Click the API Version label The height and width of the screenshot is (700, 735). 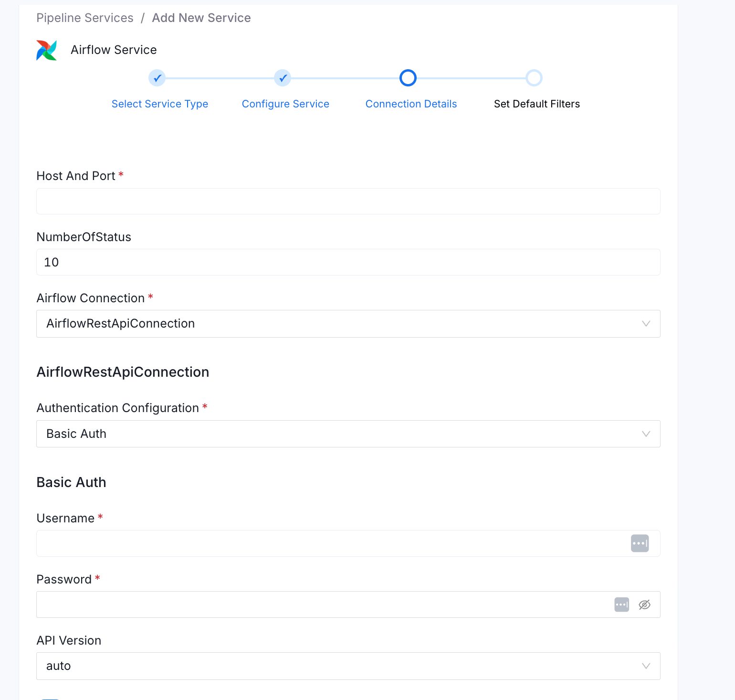coord(69,640)
